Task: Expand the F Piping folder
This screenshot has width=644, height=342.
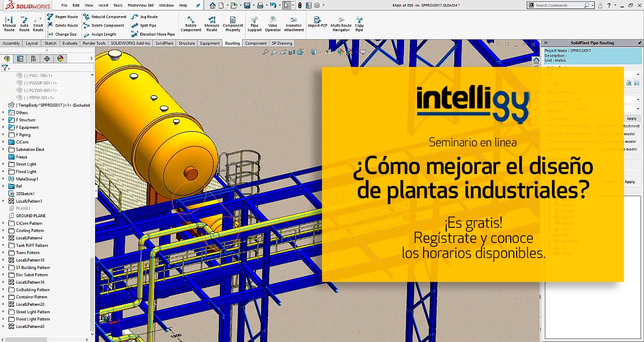Action: tap(4, 135)
